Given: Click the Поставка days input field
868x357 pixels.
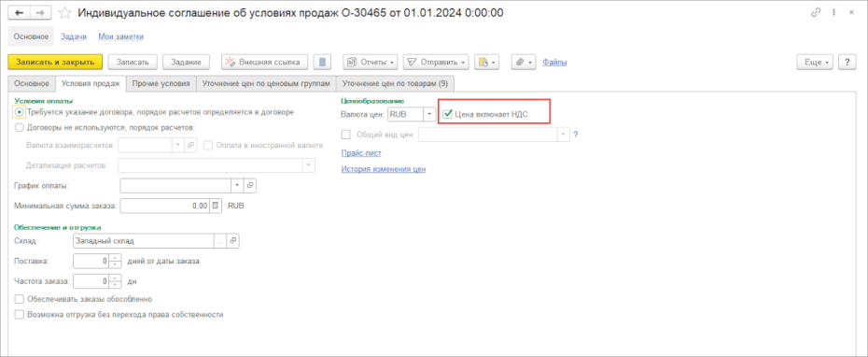Looking at the screenshot, I should [91, 261].
